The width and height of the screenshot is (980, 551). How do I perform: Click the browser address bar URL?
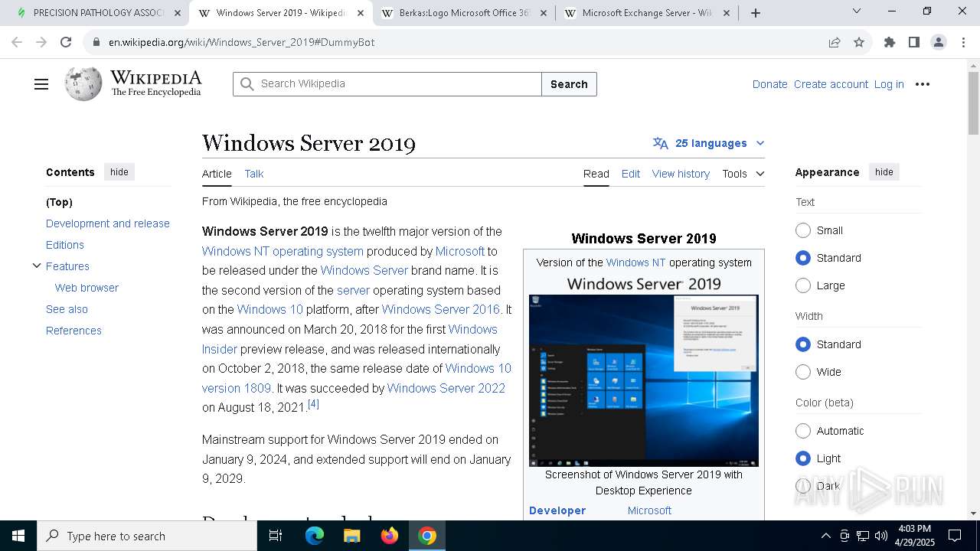[x=241, y=42]
